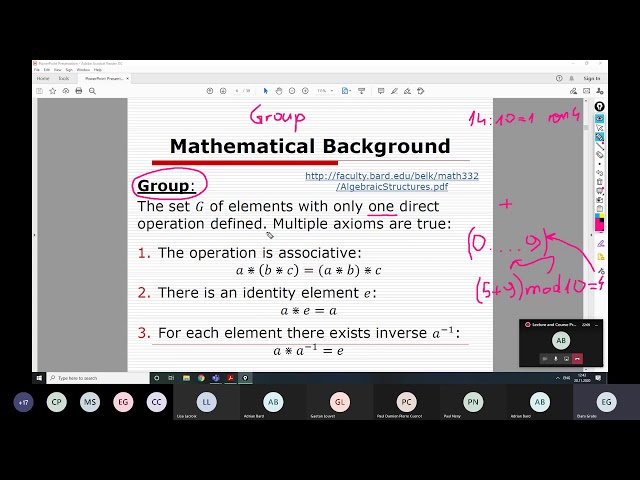Viewport: 640px width, 480px height.
Task: Open Adobe Acrobat from the taskbar
Action: (231, 378)
